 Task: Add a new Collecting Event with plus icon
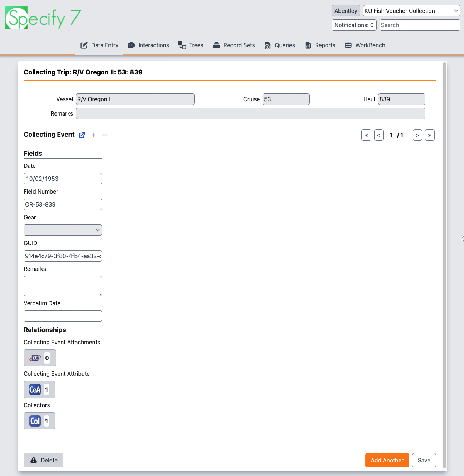[x=93, y=135]
